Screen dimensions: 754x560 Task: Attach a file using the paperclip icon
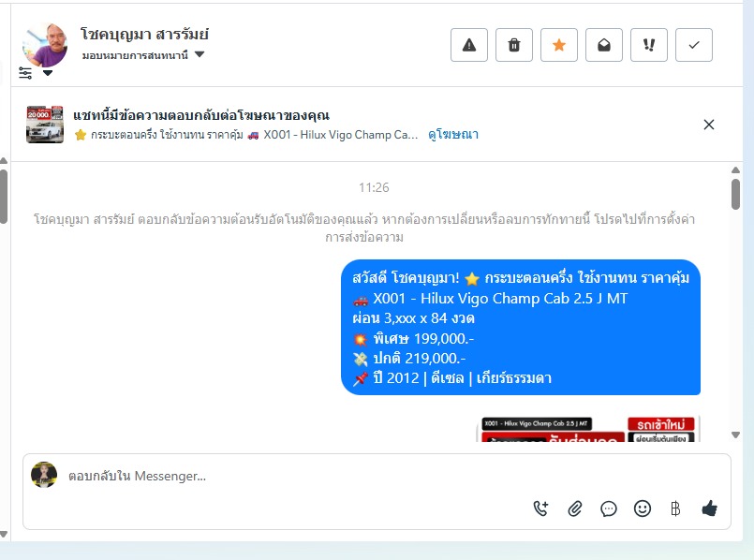(575, 508)
